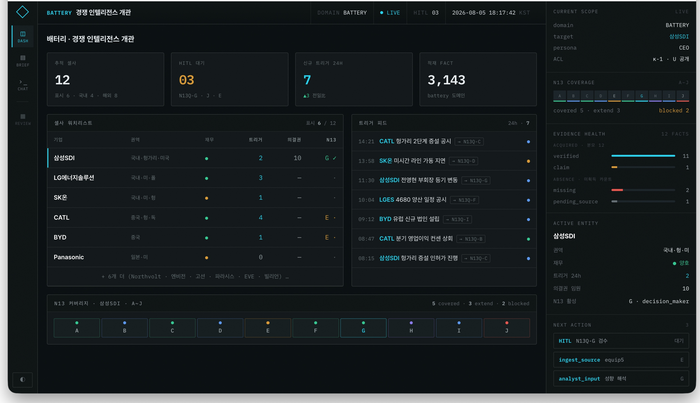This screenshot has height=403, width=700.
Task: Select the 삼성SDI watchlist row
Action: coord(195,158)
